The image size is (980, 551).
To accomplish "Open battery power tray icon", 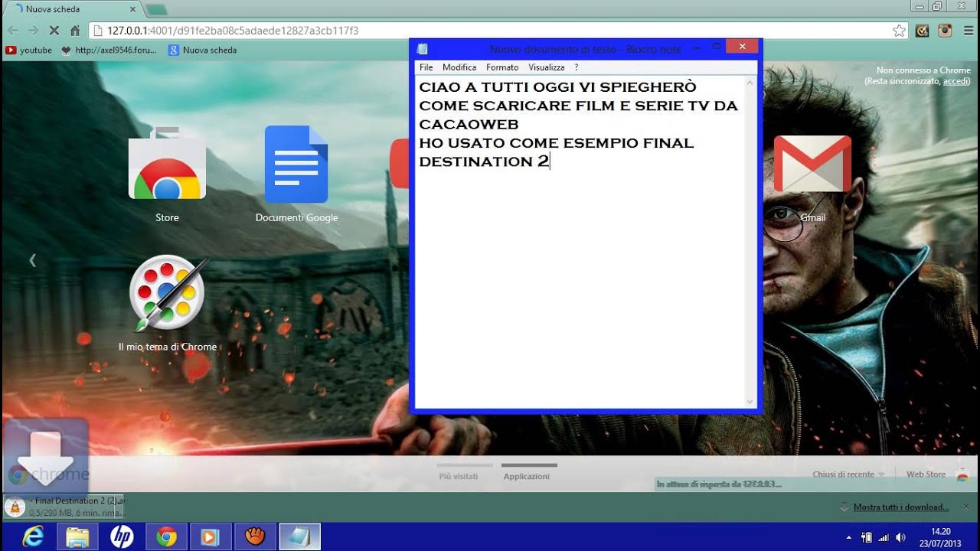I will click(867, 537).
